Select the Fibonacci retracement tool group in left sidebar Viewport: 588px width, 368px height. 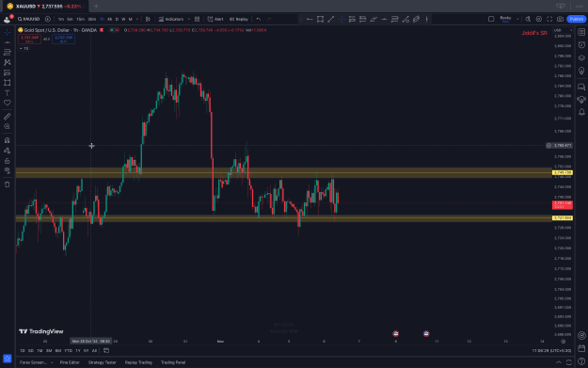pyautogui.click(x=8, y=53)
